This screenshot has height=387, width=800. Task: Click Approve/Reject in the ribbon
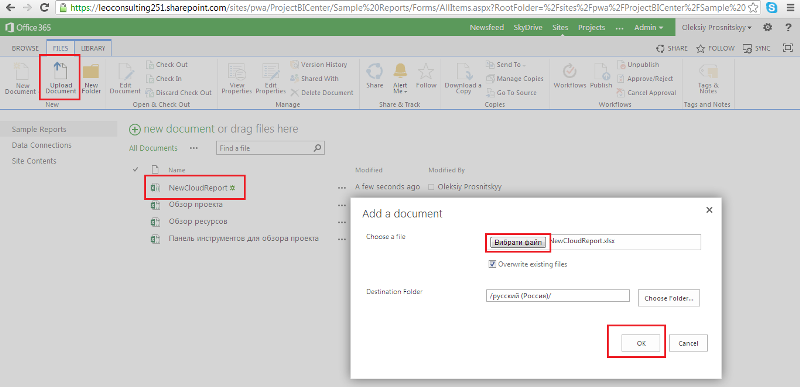tap(645, 79)
